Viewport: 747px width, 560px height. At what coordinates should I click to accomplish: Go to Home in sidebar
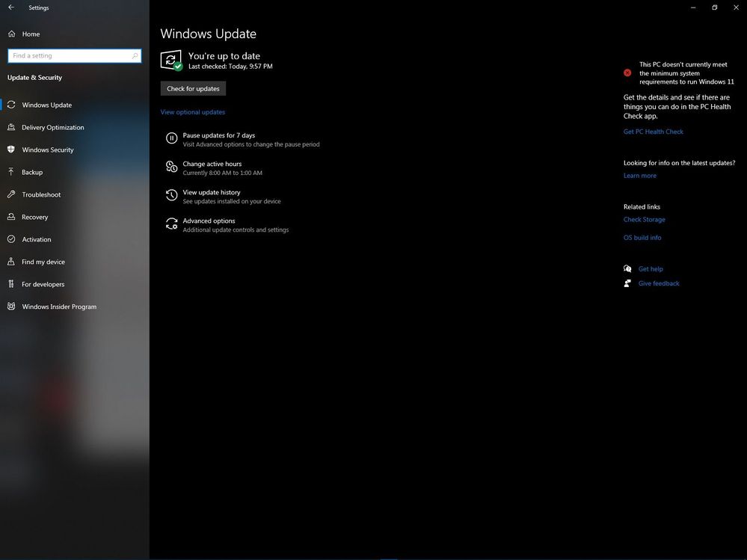point(31,34)
